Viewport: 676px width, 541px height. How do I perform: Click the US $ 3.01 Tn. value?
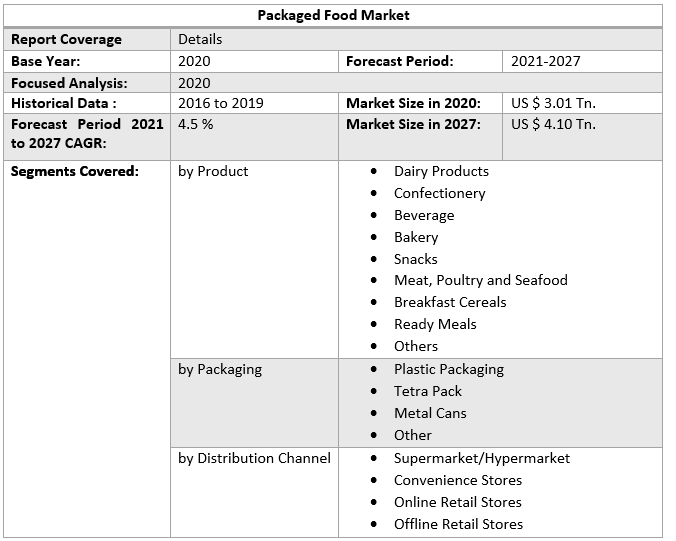point(553,103)
